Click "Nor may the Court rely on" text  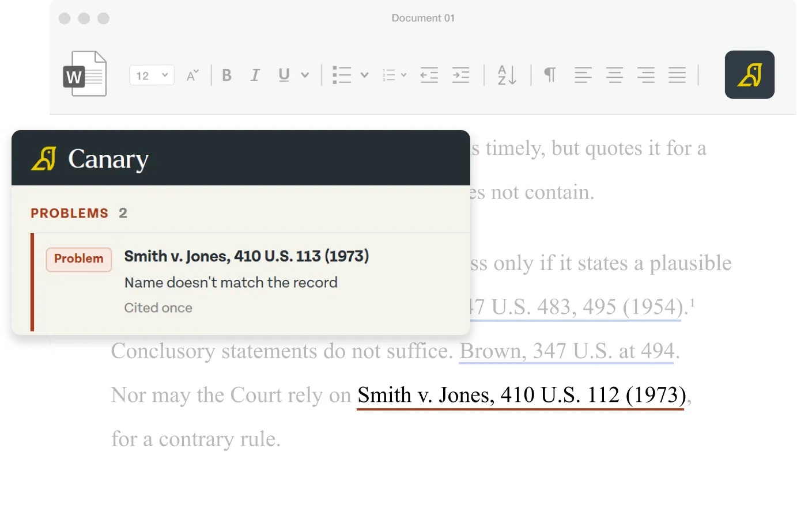[231, 396]
